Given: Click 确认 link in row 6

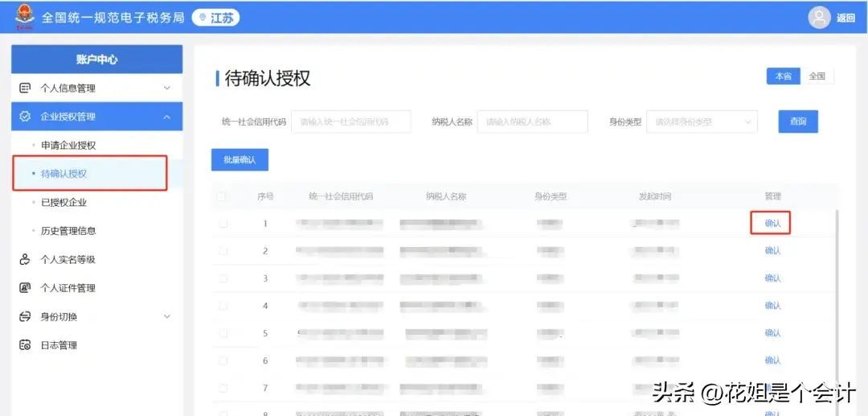Looking at the screenshot, I should coord(773,360).
